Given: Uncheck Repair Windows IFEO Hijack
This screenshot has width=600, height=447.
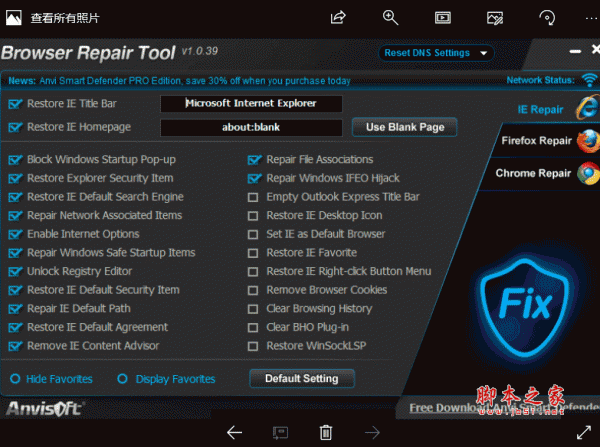Looking at the screenshot, I should [x=254, y=178].
